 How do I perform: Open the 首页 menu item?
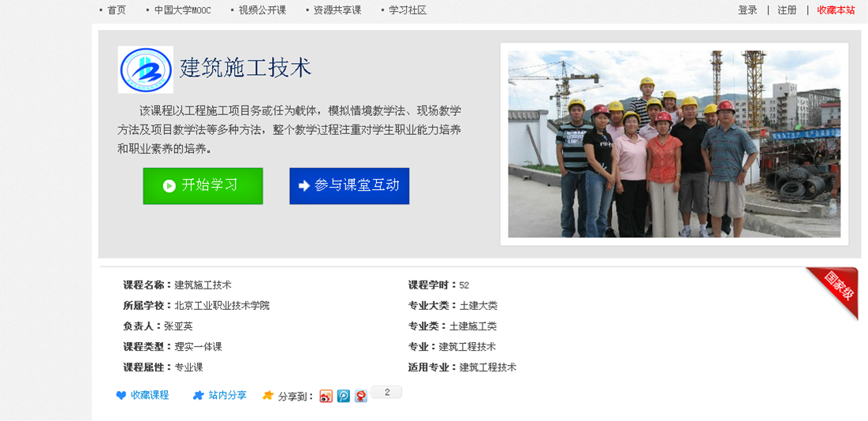click(117, 10)
